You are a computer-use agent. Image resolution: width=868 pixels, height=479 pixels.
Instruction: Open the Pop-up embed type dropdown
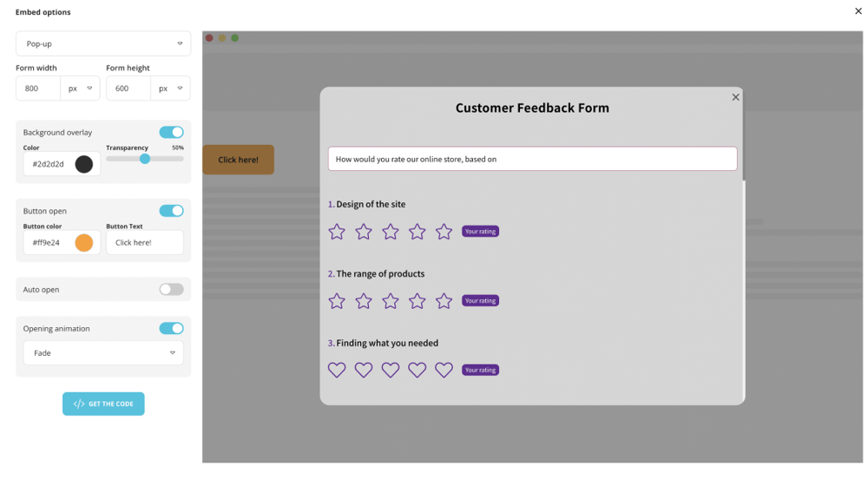click(x=103, y=43)
